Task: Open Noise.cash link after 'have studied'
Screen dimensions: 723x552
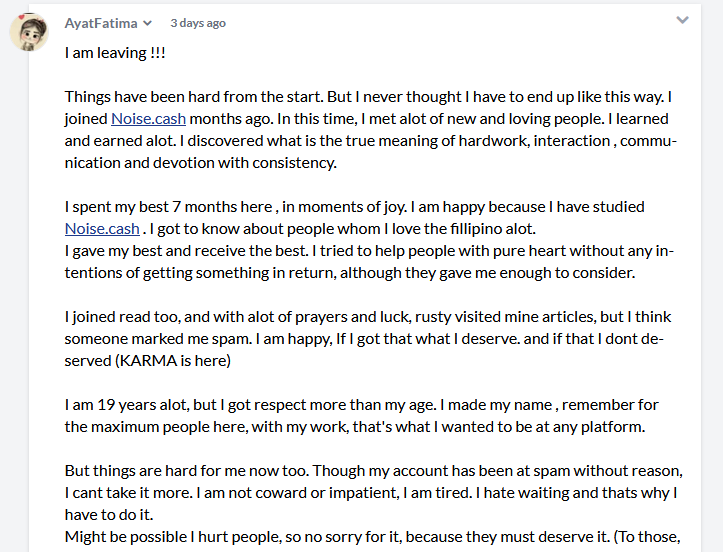Action: (102, 229)
